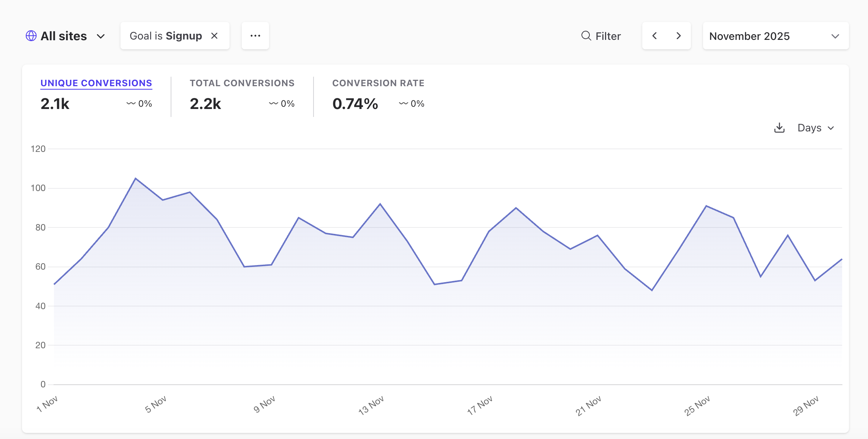Click the Filter button text
The width and height of the screenshot is (868, 439).
tap(608, 36)
